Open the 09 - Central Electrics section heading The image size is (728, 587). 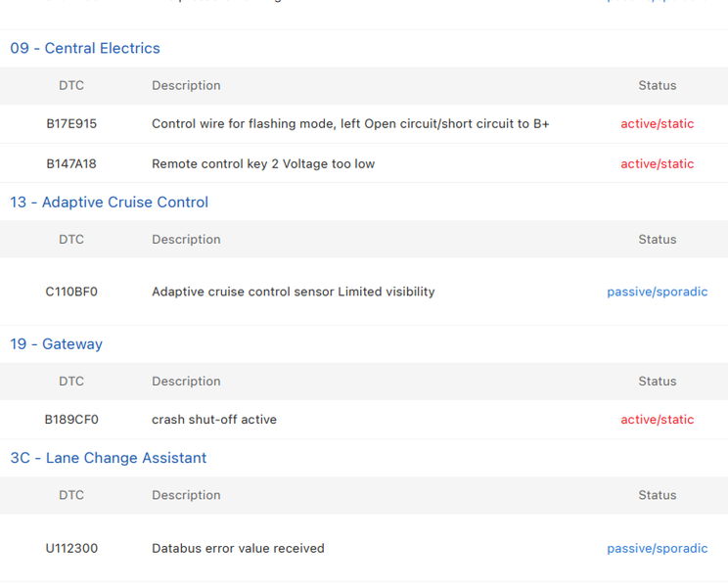(85, 48)
